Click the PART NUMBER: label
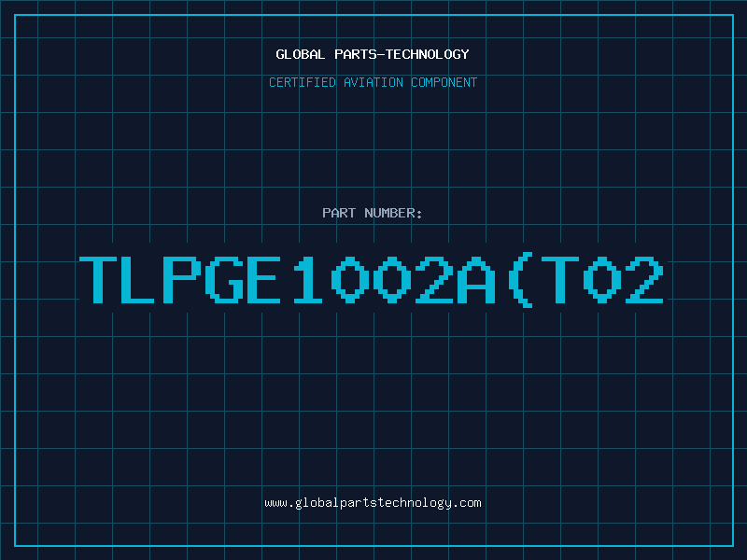The width and height of the screenshot is (747, 560). [x=373, y=213]
